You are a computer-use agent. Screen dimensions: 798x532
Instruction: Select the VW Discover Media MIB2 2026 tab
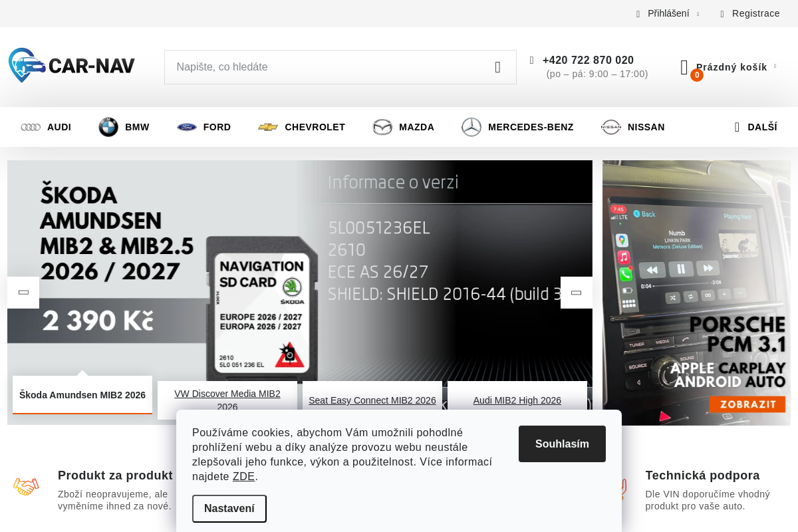(x=227, y=400)
